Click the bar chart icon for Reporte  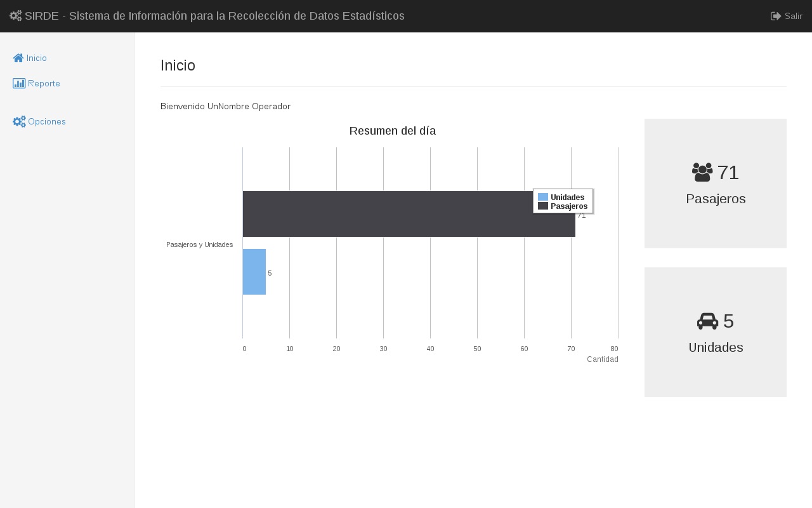19,83
